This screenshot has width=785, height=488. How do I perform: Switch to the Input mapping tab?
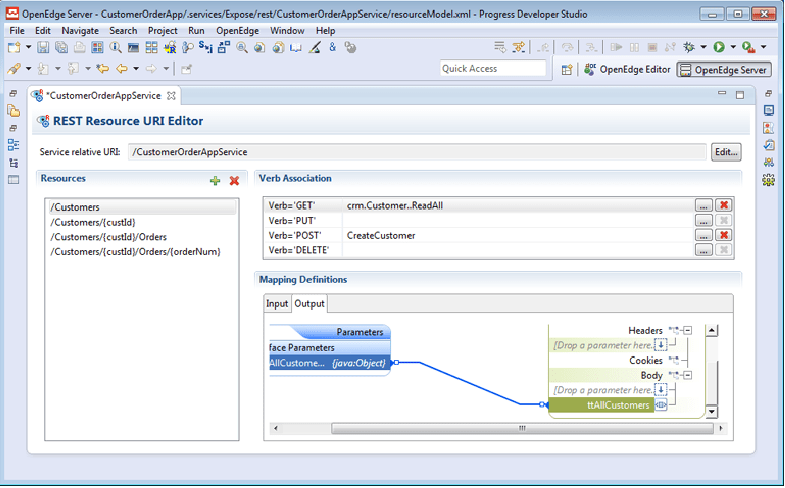[x=277, y=304]
